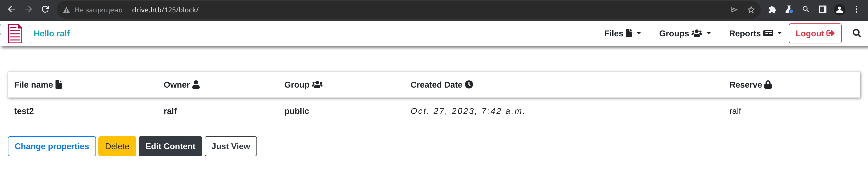Click the red document logo icon

[15, 33]
